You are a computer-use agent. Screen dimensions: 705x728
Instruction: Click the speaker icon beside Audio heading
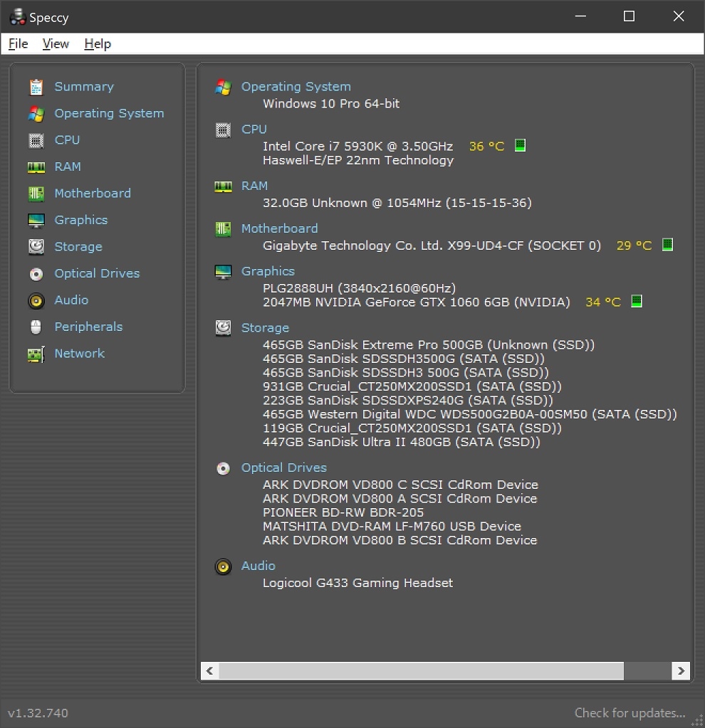point(223,566)
